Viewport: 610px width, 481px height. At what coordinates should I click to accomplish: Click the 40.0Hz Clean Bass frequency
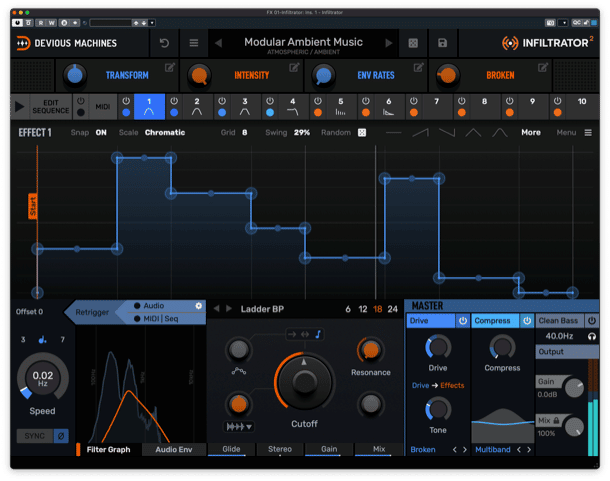tap(559, 336)
